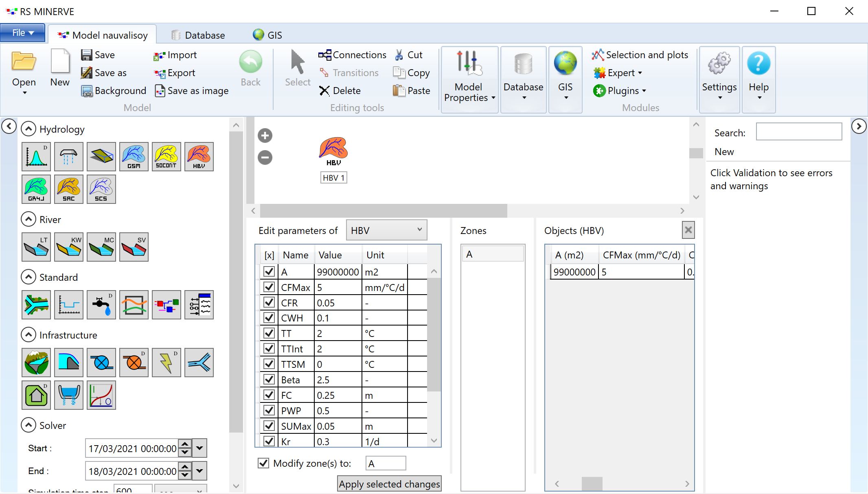
Task: Select the LT river reach icon
Action: 36,247
